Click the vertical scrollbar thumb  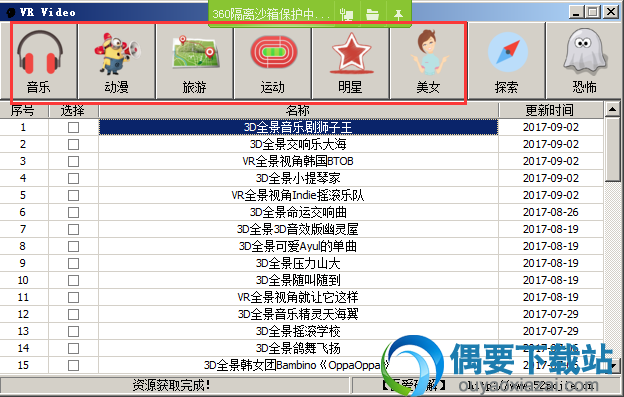pyautogui.click(x=612, y=149)
